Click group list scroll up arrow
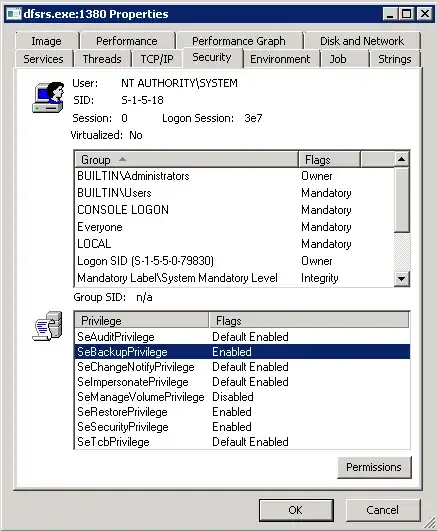 [401, 159]
